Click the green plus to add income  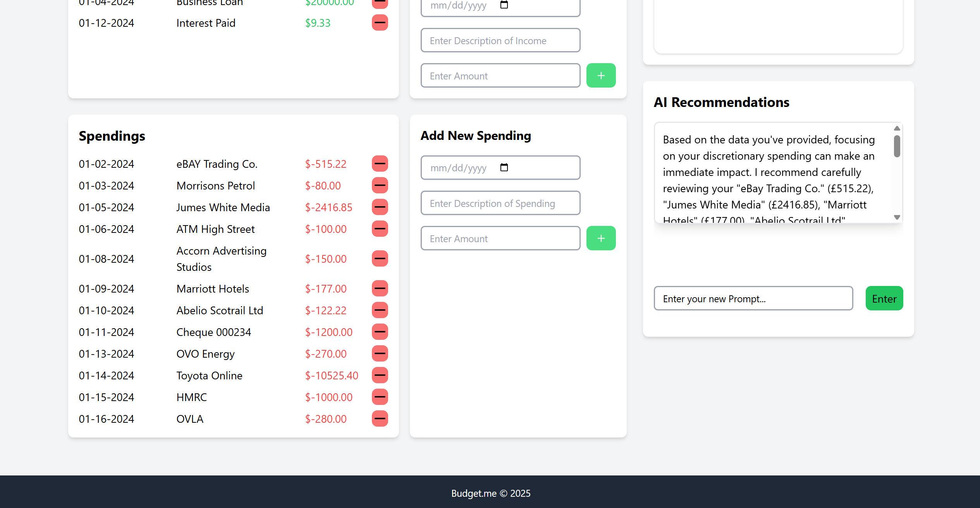pyautogui.click(x=601, y=76)
